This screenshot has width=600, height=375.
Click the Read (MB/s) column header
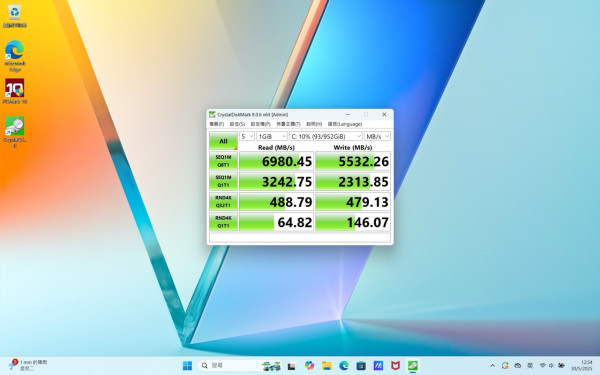(x=276, y=147)
